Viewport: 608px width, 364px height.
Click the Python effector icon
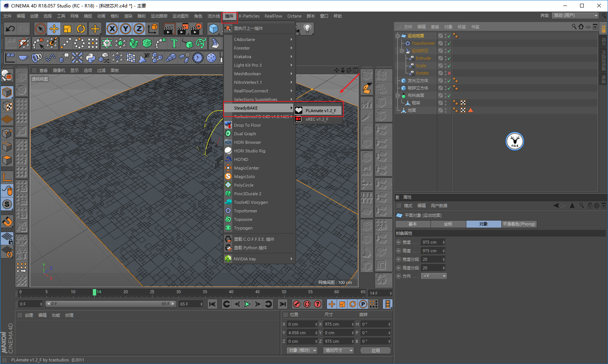coord(91,58)
